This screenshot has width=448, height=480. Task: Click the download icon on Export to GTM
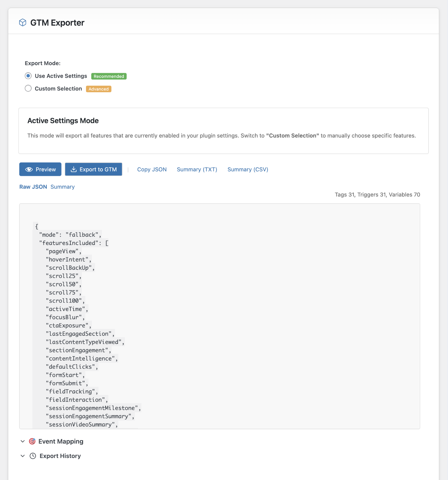(x=73, y=169)
